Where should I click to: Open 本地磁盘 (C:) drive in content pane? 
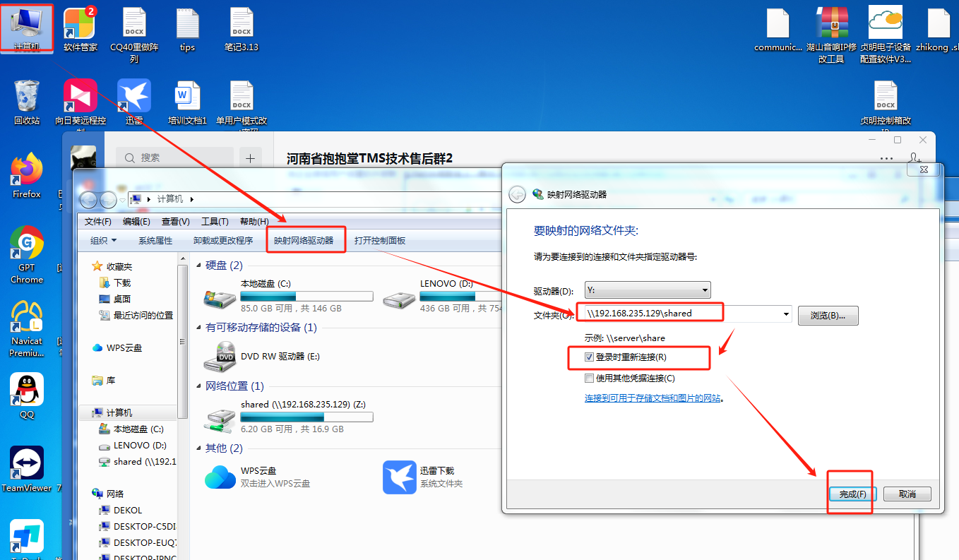click(288, 296)
